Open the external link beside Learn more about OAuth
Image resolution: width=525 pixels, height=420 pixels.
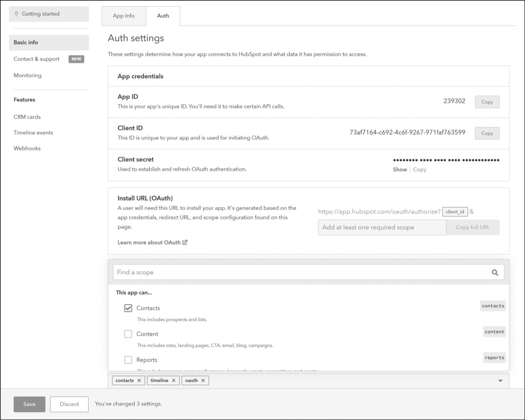[184, 242]
